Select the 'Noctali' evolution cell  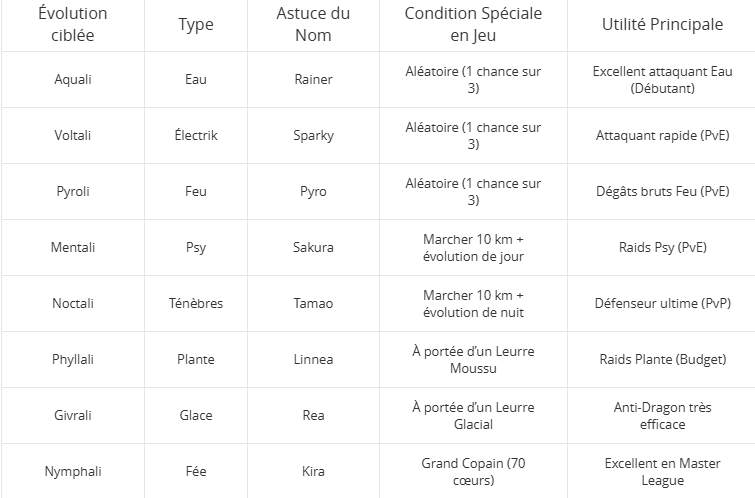(x=72, y=304)
